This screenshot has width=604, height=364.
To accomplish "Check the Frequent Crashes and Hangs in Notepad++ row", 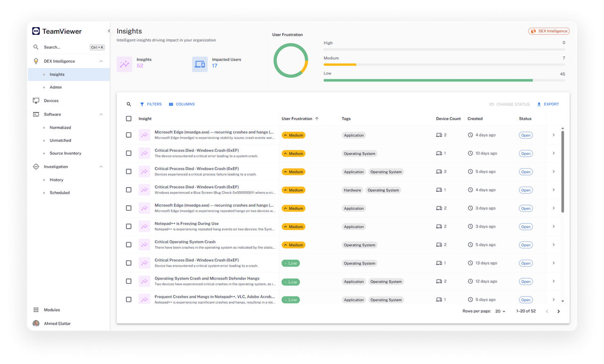I will click(129, 299).
